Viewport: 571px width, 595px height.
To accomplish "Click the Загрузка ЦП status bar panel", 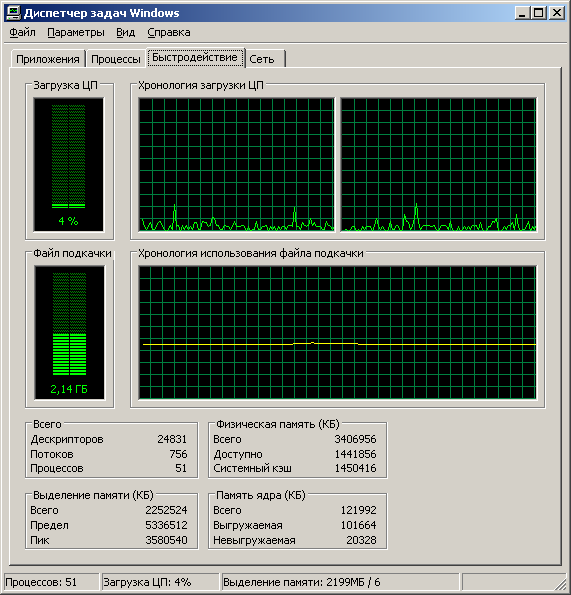I will coord(160,582).
